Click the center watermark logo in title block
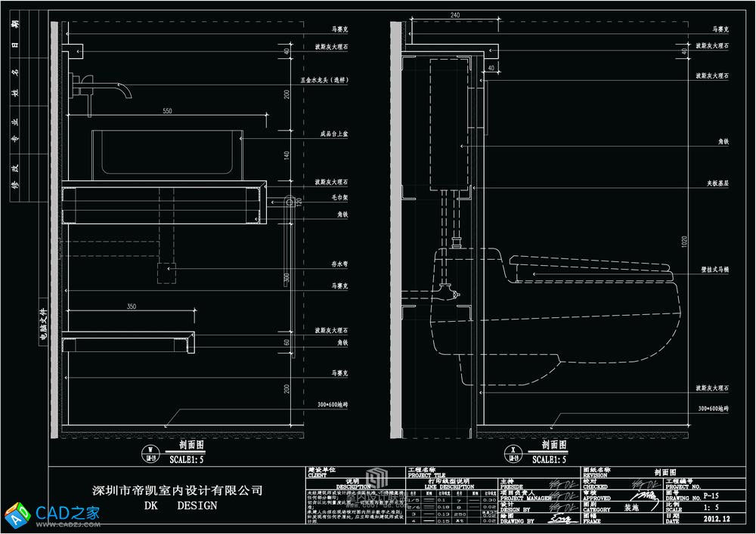The height and width of the screenshot is (534, 756). click(x=377, y=480)
